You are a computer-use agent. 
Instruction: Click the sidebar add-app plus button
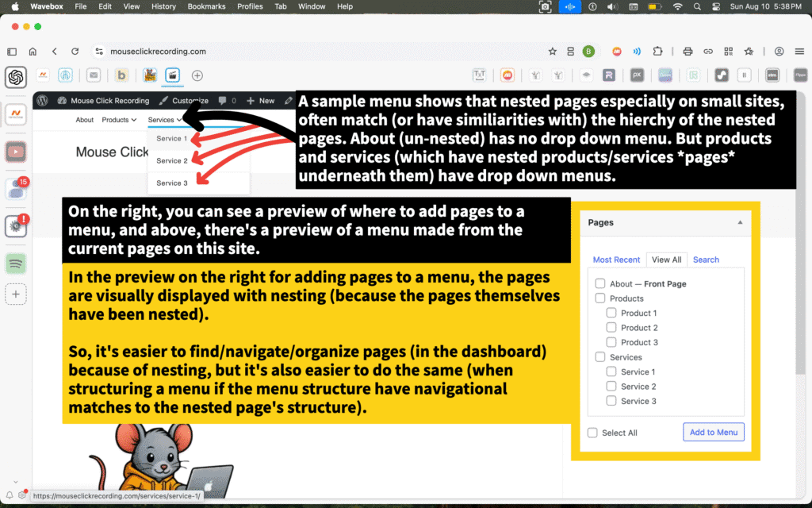click(16, 294)
